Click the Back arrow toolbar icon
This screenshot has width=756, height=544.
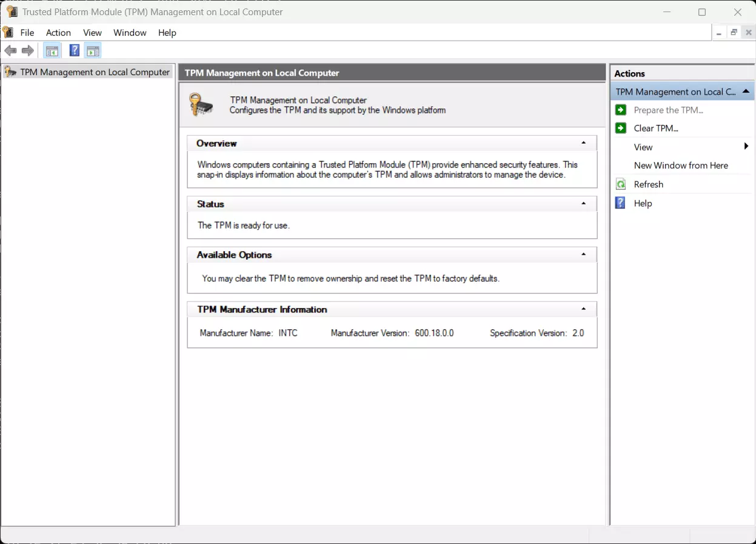click(10, 51)
